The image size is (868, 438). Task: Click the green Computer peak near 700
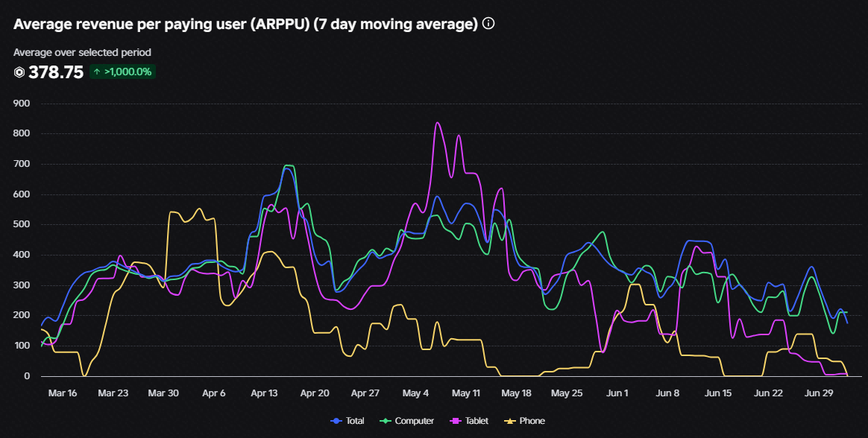289,165
